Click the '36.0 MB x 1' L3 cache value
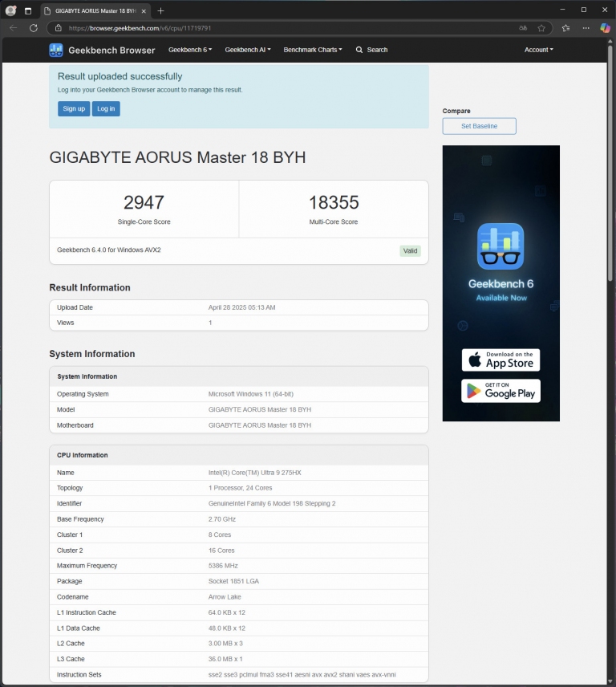 225,659
